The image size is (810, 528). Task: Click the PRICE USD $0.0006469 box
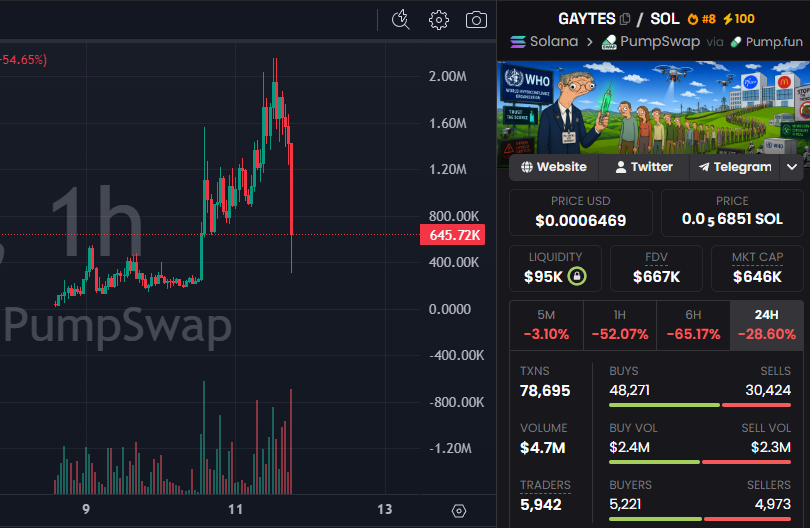(581, 212)
